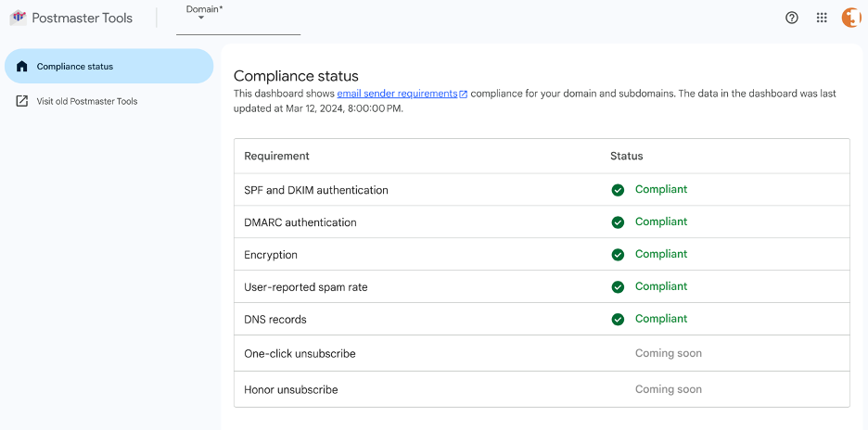Click the orange account avatar
Image resolution: width=868 pixels, height=430 pixels.
(851, 18)
